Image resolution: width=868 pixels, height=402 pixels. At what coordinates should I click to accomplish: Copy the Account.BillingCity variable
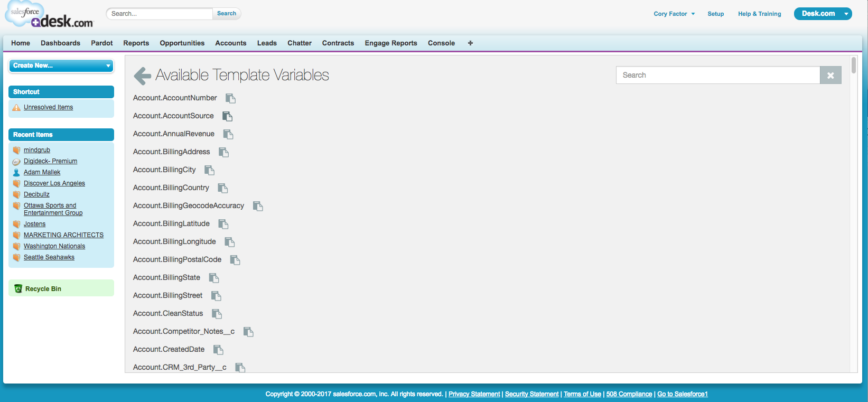(209, 170)
